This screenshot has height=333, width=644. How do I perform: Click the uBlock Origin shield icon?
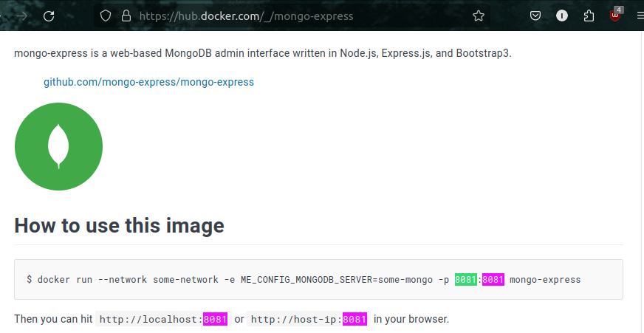tap(615, 16)
